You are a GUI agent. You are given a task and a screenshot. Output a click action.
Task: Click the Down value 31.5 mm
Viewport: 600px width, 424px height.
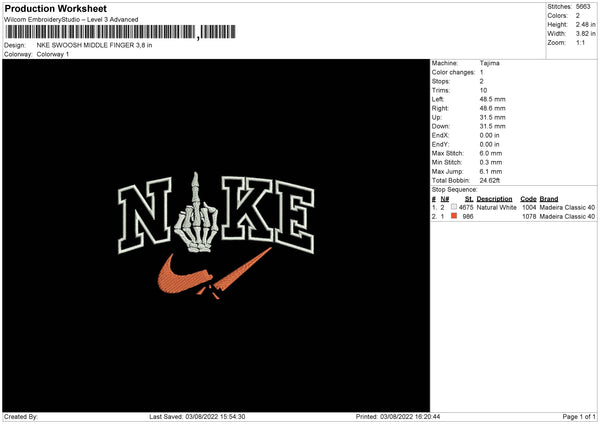pos(492,126)
